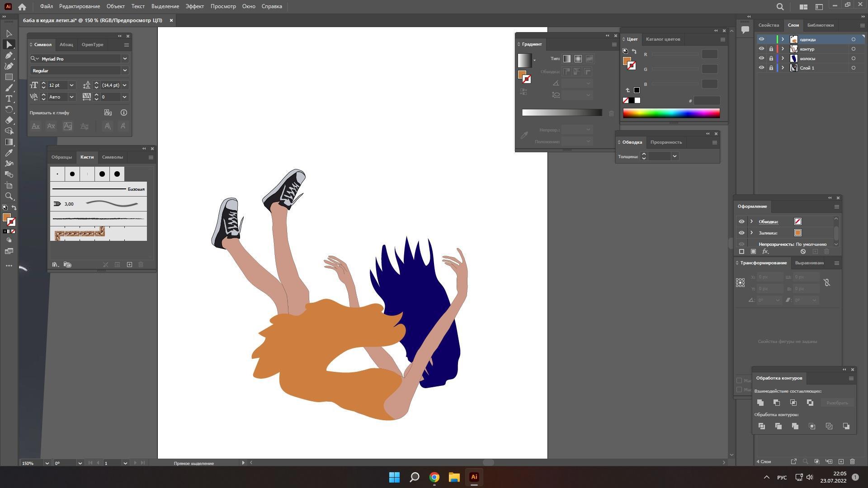The height and width of the screenshot is (488, 868).
Task: Click the color spectrum bar
Action: (671, 113)
